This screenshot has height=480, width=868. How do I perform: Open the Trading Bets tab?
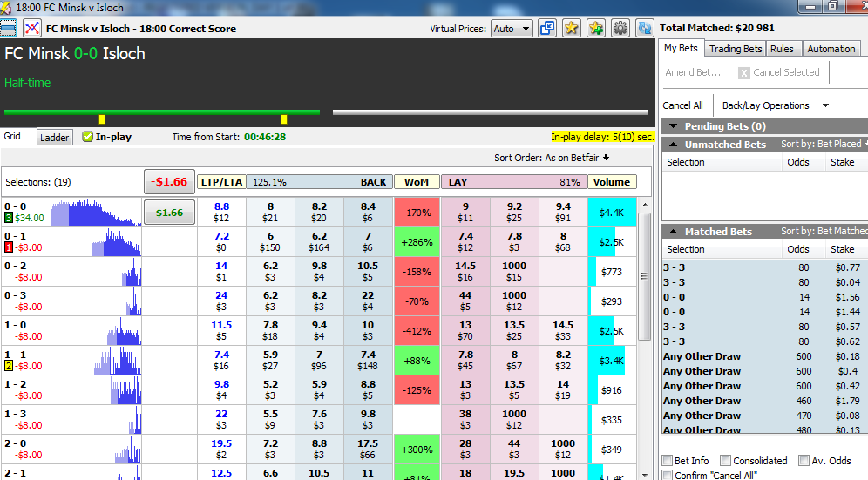tap(736, 49)
